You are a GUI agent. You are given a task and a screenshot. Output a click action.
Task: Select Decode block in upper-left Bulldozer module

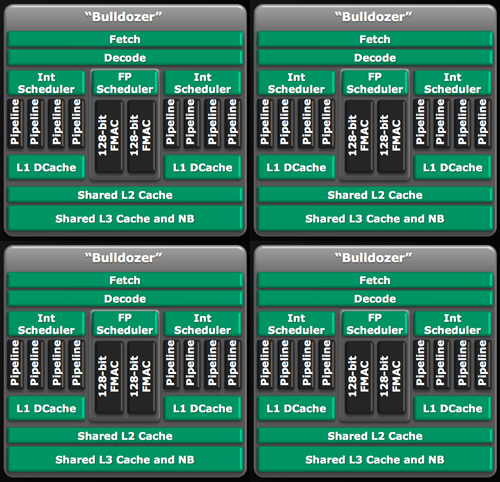(x=125, y=58)
